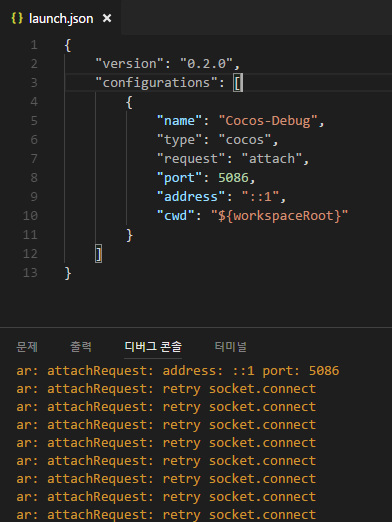Click the "Cocos-Debug" name value
Image resolution: width=392 pixels, height=522 pixels.
(268, 121)
